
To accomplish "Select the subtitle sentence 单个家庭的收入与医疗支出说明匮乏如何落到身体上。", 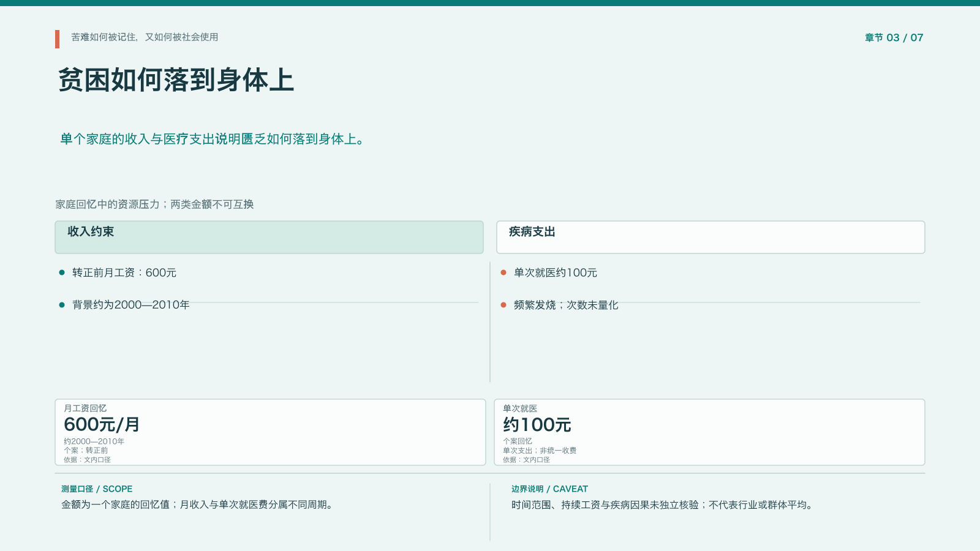I will click(x=213, y=140).
